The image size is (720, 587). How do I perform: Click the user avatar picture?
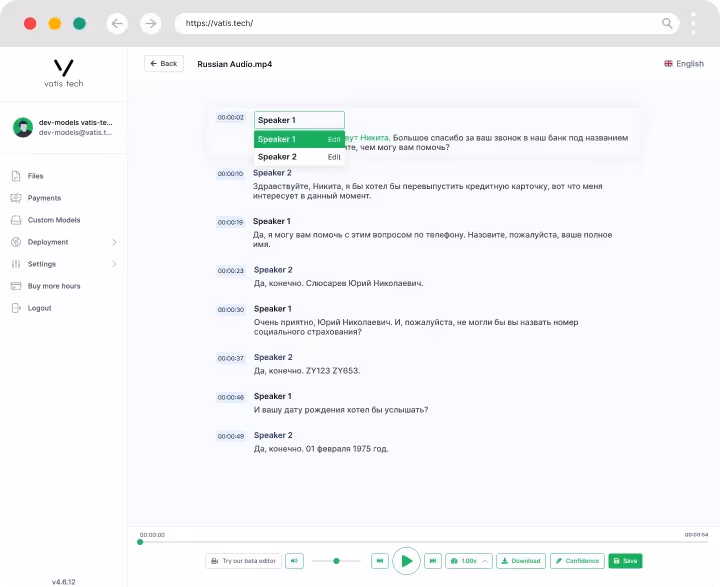(x=23, y=127)
